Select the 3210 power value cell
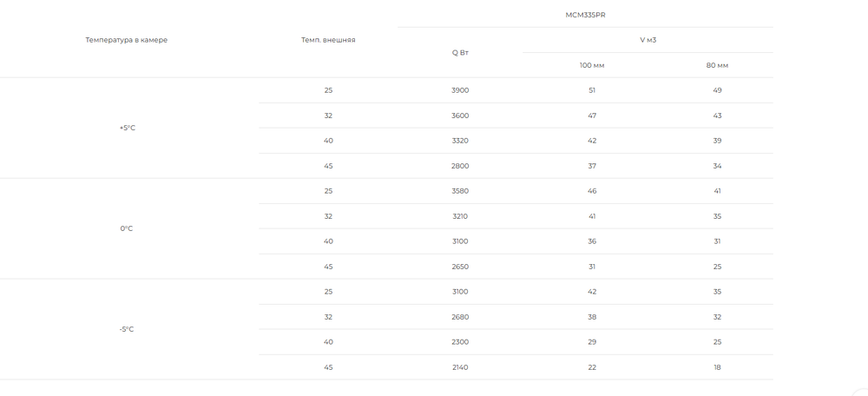This screenshot has height=396, width=868. (460, 216)
